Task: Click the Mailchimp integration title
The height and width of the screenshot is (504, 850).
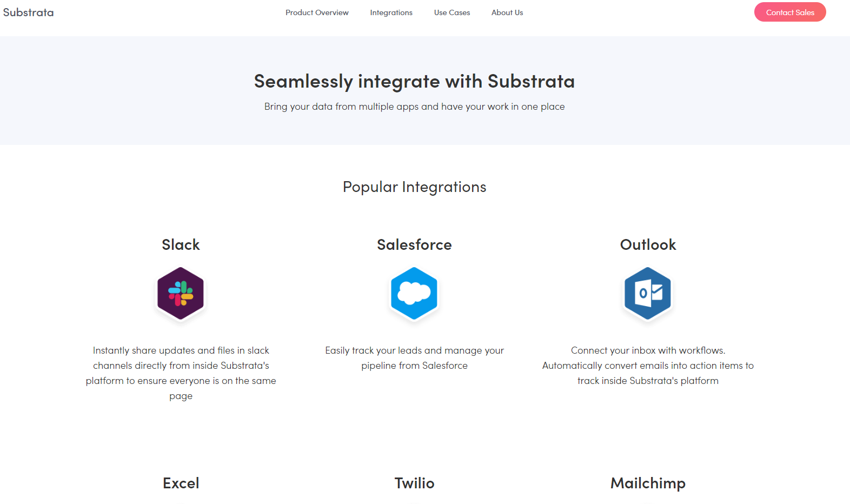Action: tap(648, 483)
